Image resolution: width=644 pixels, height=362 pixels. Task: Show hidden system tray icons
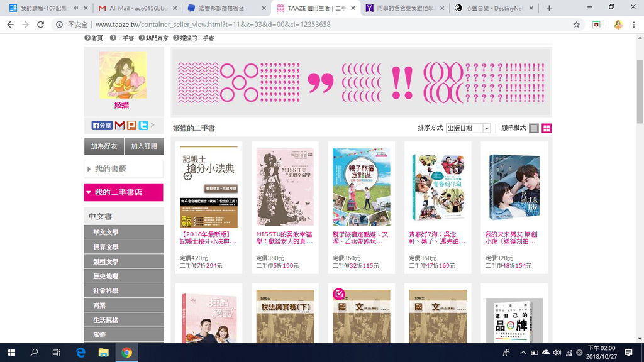(523, 353)
